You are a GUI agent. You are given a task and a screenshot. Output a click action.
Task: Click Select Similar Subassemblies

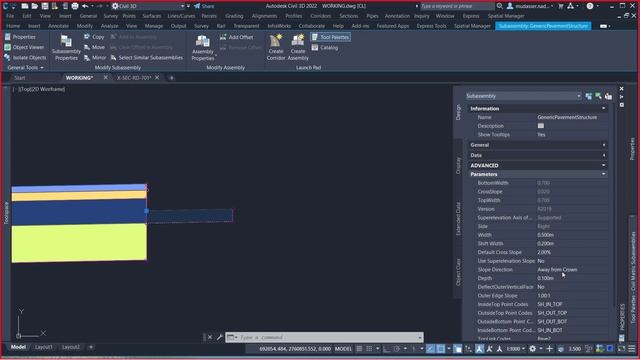click(147, 58)
